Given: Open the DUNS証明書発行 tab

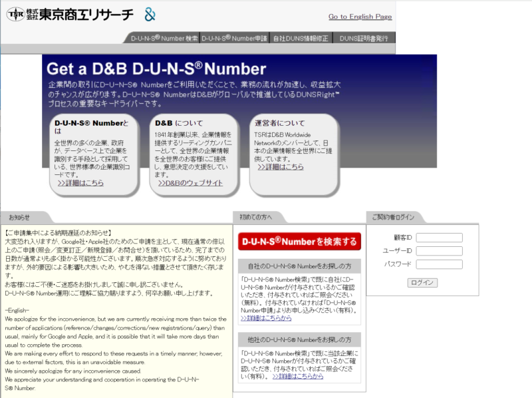Looking at the screenshot, I should click(364, 38).
